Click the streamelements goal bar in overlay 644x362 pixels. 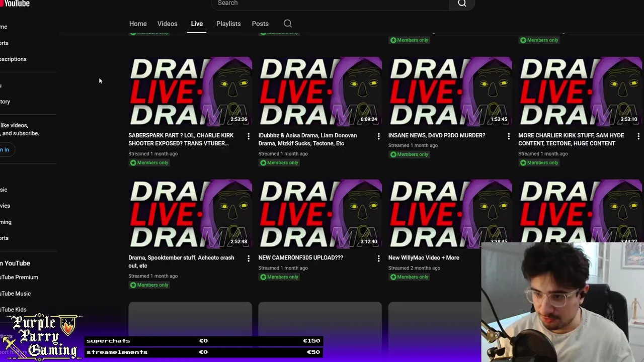point(203,352)
